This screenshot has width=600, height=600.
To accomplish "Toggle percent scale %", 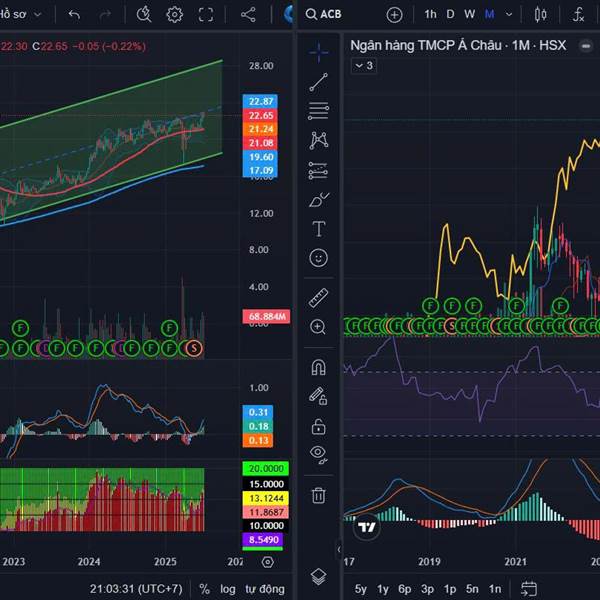I will (204, 589).
